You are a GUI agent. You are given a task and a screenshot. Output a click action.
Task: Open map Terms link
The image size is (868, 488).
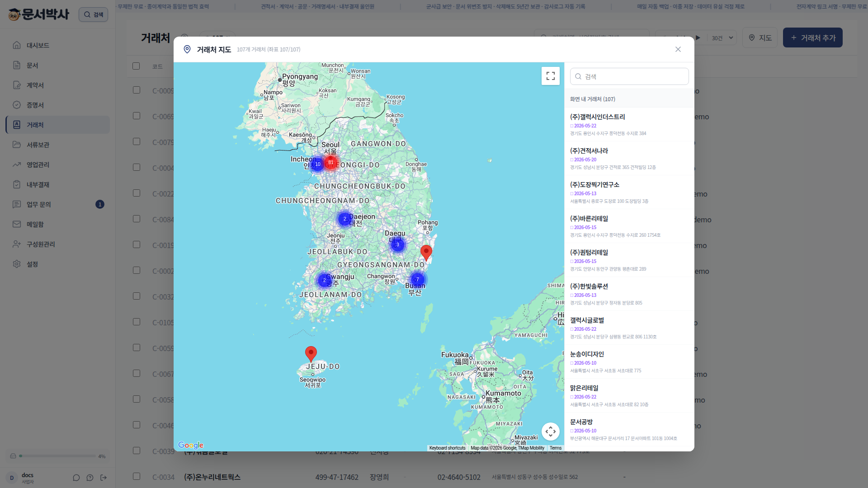coord(556,448)
